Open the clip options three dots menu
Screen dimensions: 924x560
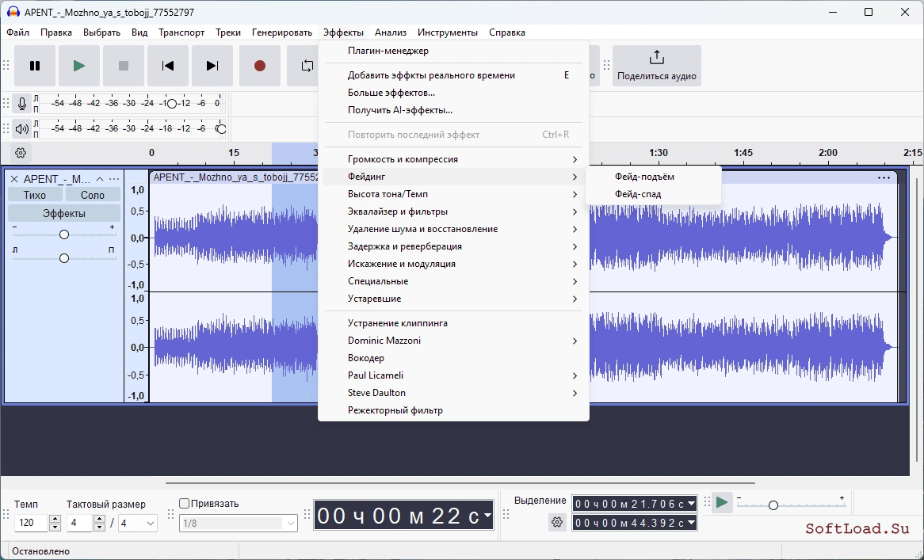point(884,178)
